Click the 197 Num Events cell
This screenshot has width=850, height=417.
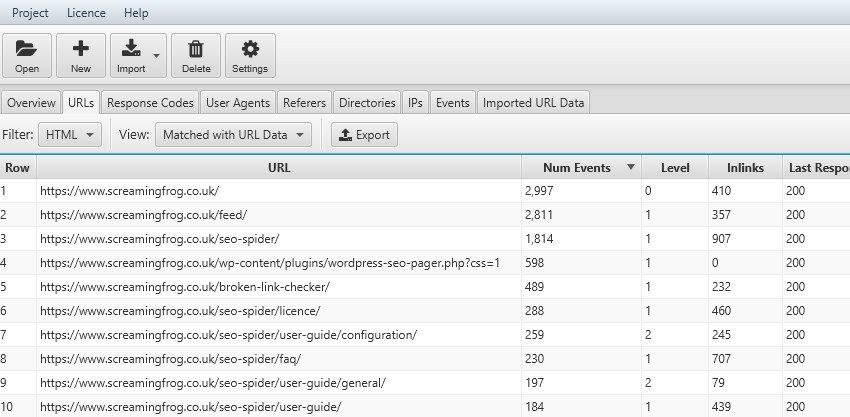[x=581, y=383]
